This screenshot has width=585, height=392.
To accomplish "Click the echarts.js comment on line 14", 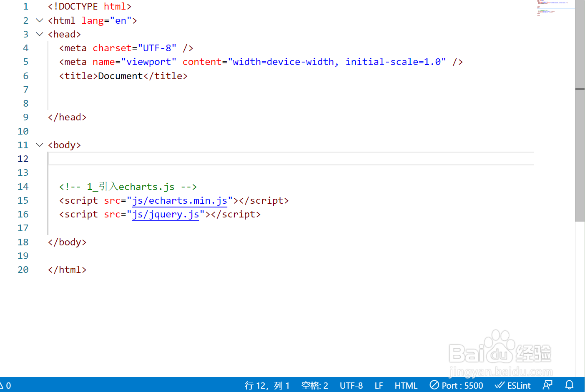I will point(128,187).
